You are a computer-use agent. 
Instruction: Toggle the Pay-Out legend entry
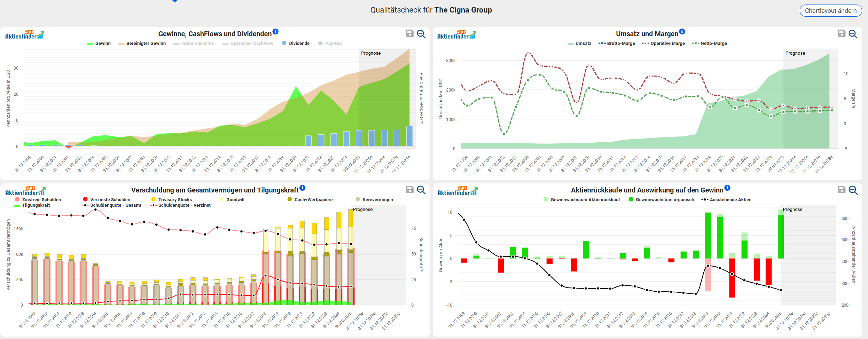tap(329, 44)
